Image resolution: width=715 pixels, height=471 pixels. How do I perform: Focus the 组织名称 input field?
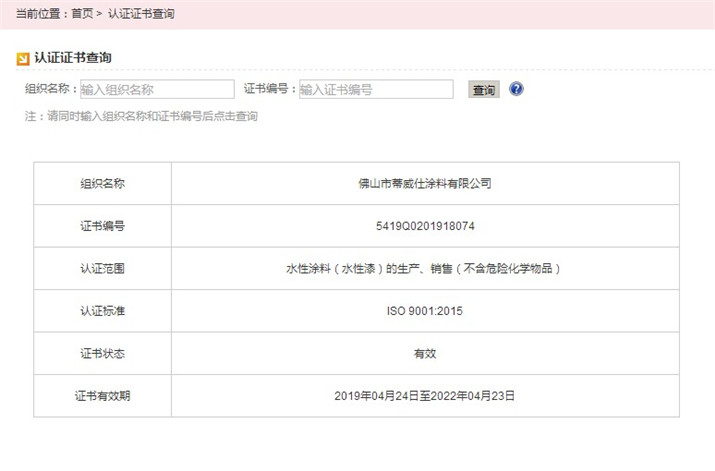coord(157,89)
